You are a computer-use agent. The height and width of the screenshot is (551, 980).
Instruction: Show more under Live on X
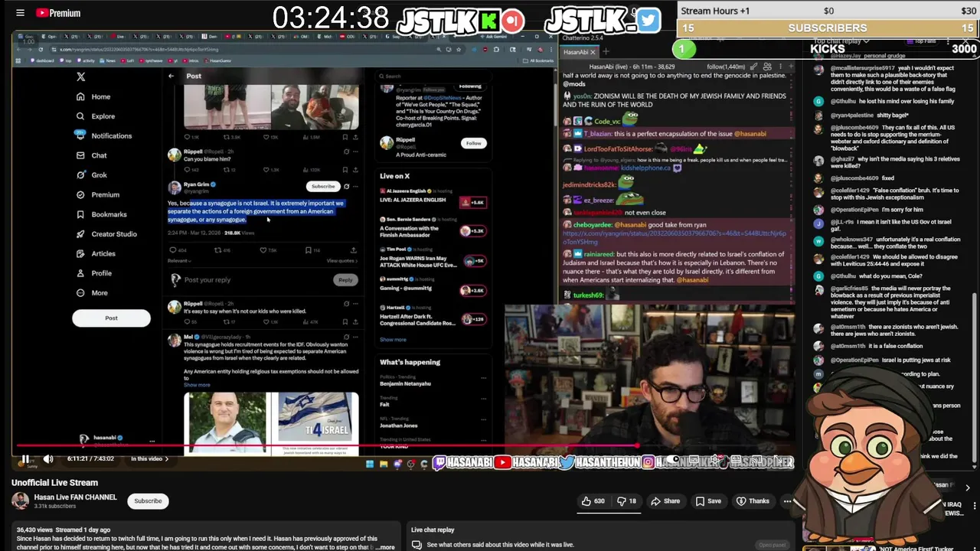pyautogui.click(x=393, y=340)
